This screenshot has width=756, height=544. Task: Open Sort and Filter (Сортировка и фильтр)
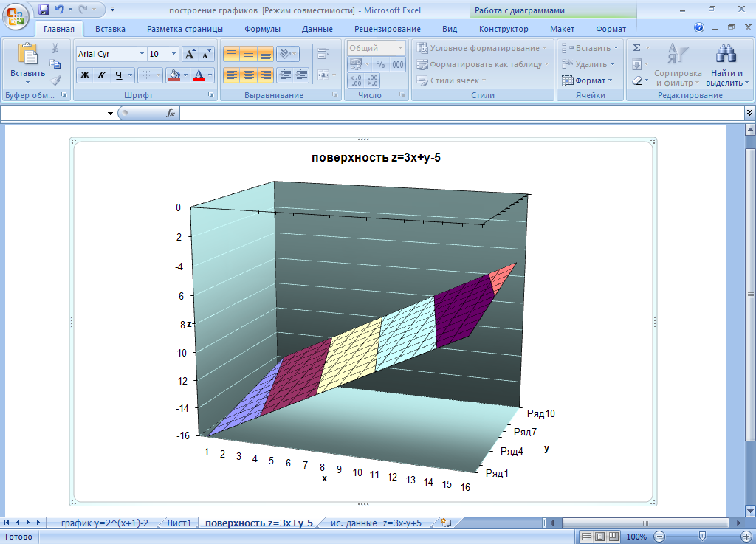coord(678,65)
